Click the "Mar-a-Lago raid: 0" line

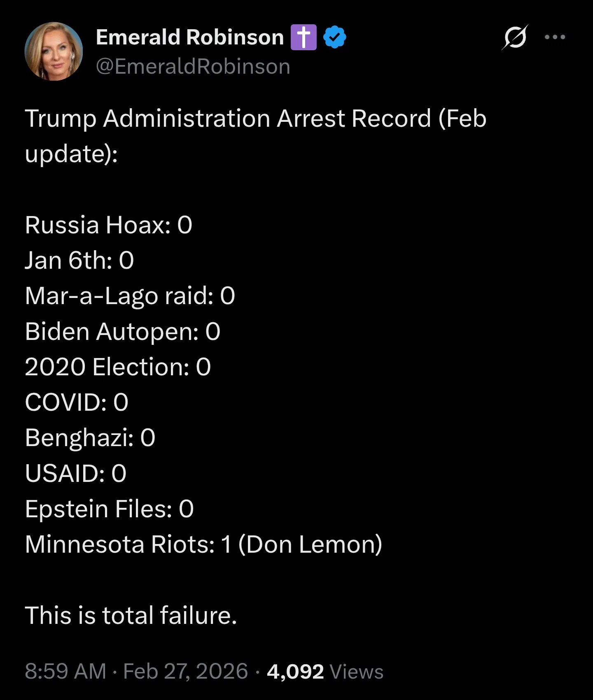130,296
